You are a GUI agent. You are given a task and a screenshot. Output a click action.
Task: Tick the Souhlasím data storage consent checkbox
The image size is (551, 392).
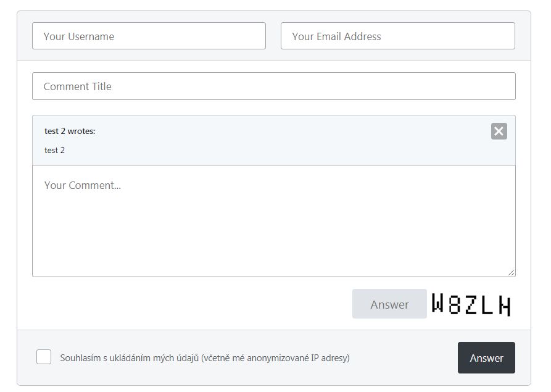pos(44,357)
